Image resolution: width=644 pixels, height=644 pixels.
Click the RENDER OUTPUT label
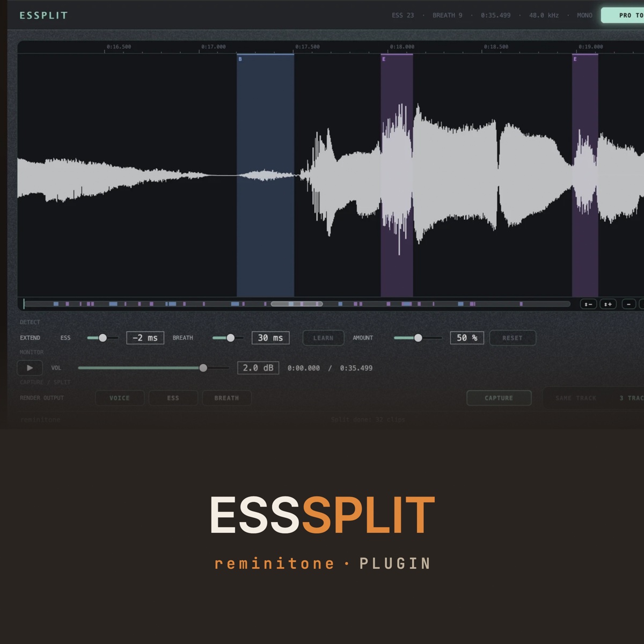point(42,398)
